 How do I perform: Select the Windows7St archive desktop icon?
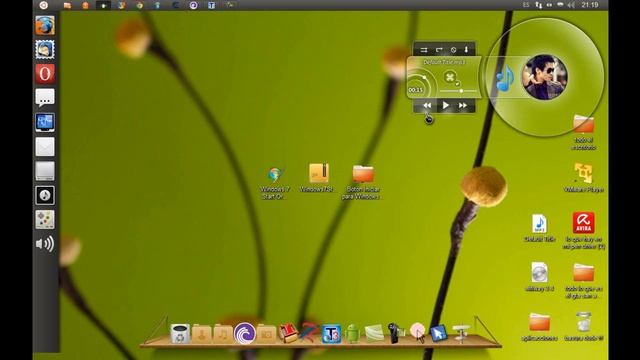coord(317,178)
